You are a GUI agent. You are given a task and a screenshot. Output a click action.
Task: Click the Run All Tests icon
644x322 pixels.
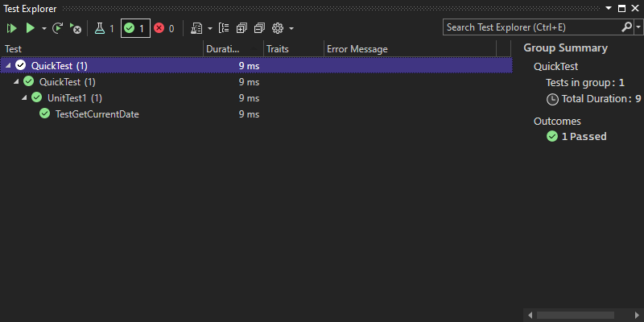[x=11, y=28]
